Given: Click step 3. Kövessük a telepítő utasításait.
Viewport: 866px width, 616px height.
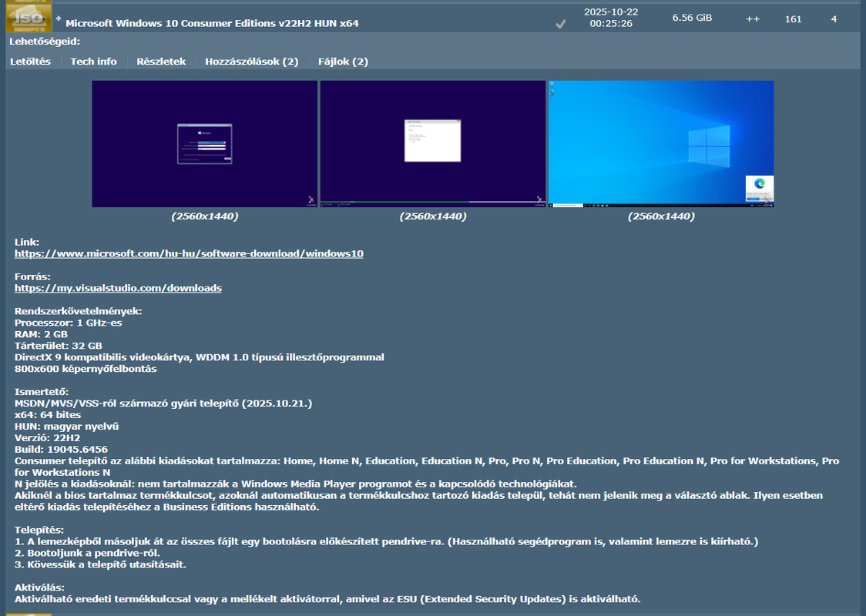Looking at the screenshot, I should click(100, 564).
